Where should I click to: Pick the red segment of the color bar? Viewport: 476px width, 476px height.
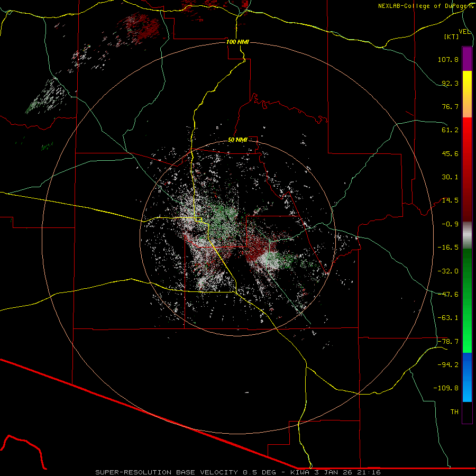coord(467,169)
